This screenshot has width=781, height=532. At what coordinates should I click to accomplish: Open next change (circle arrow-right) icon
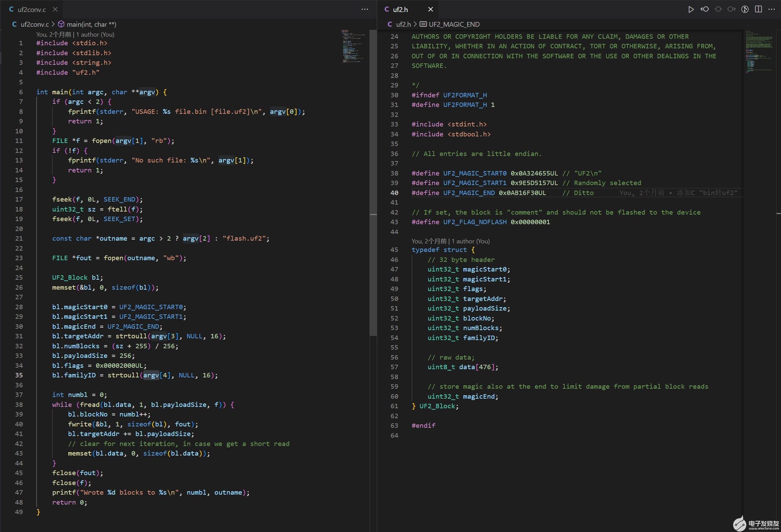731,9
